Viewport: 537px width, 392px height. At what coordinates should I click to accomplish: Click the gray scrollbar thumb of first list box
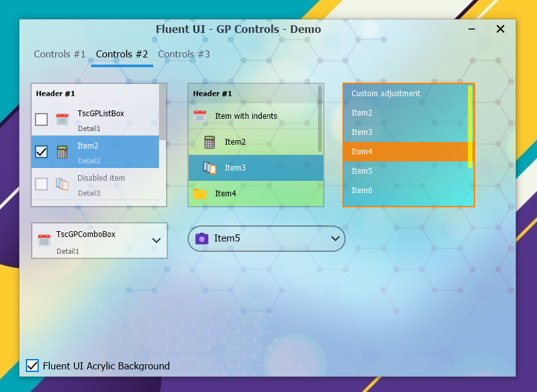tap(163, 112)
